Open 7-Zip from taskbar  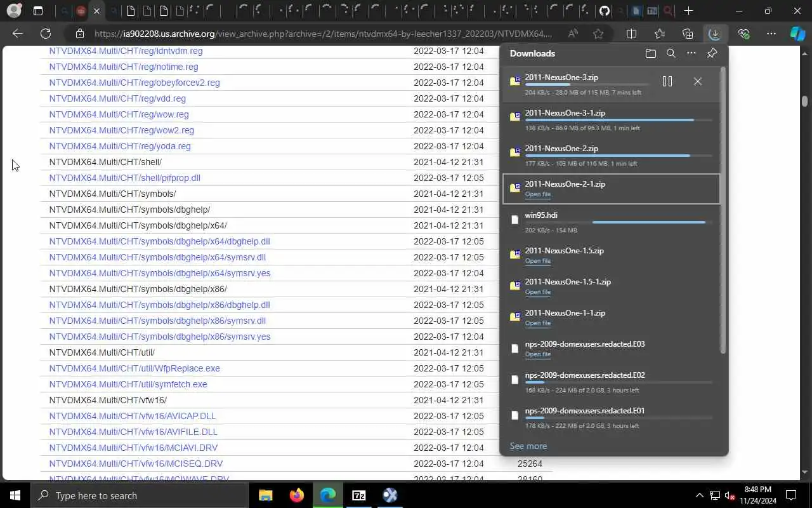tap(359, 495)
